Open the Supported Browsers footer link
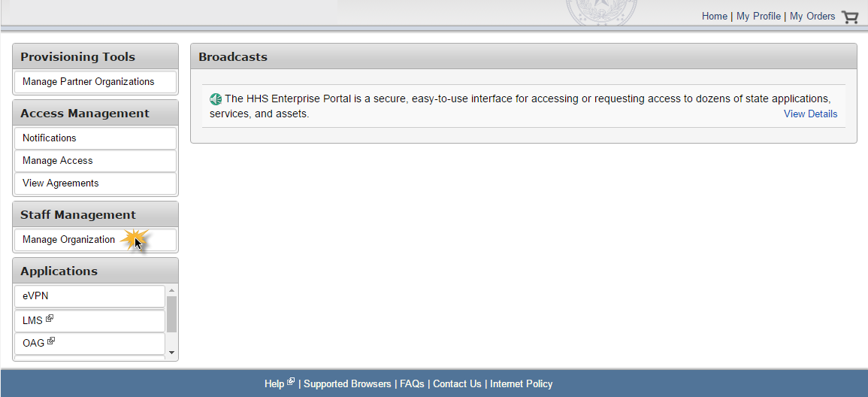The image size is (868, 397). 347,383
